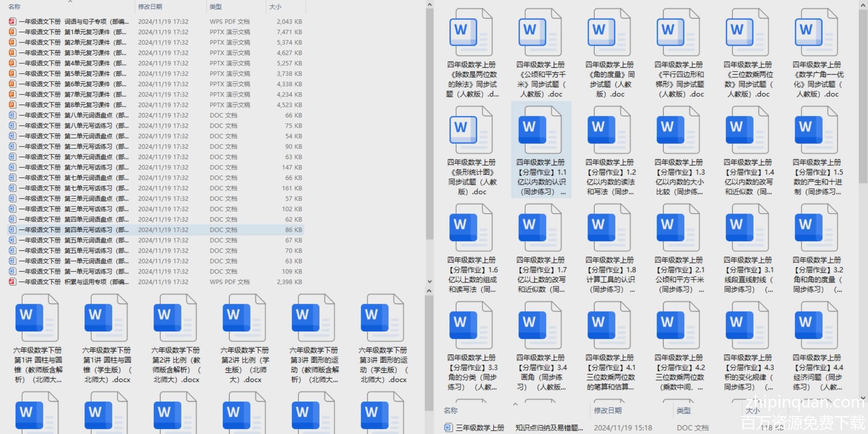Click the 六年级数学下册 第1讲 圆柱与圆锥 教师版 Word icon
This screenshot has width=868, height=434.
(x=37, y=318)
